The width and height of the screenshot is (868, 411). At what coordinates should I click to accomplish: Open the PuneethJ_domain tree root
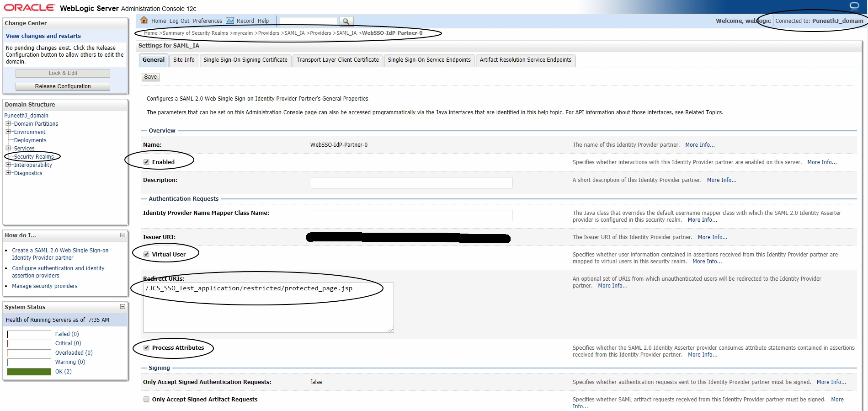pos(27,116)
